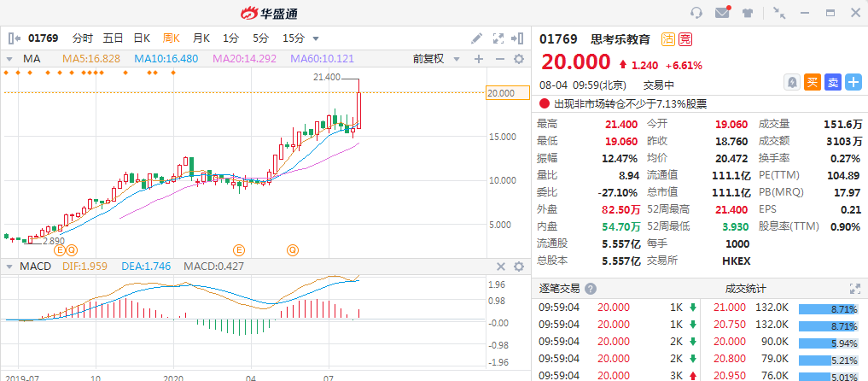Viewport: 868px width, 381px height.
Task: Expand chart to fullscreen
Action: [498, 38]
